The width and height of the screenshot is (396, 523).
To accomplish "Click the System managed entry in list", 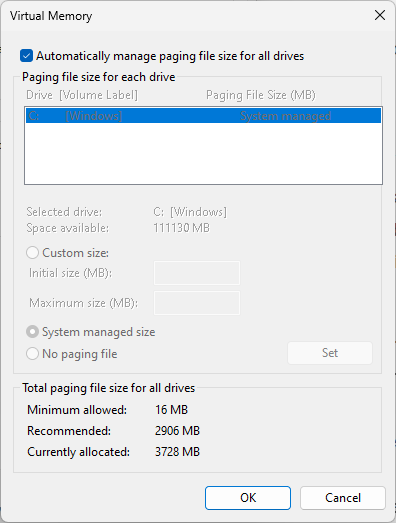I will (x=286, y=116).
